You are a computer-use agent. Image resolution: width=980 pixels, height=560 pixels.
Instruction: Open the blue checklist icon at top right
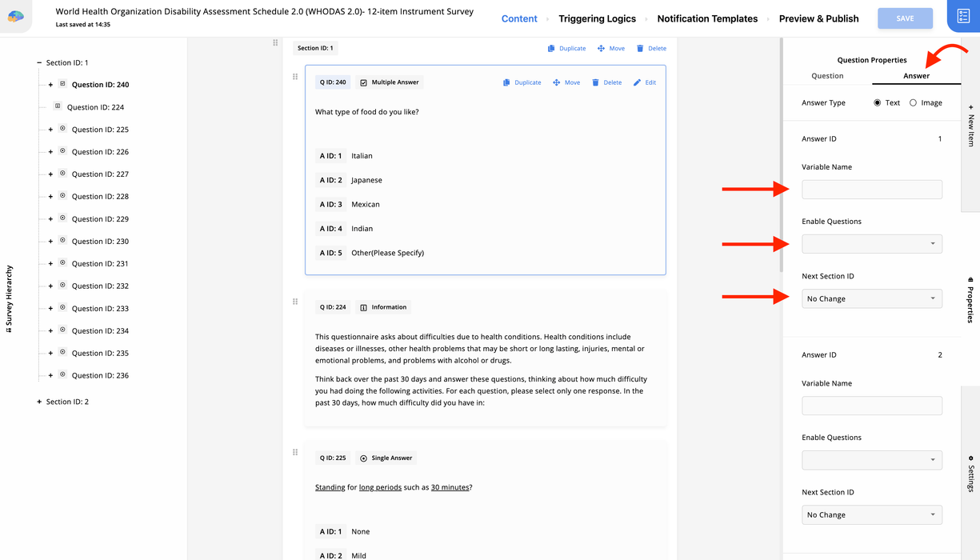(963, 17)
